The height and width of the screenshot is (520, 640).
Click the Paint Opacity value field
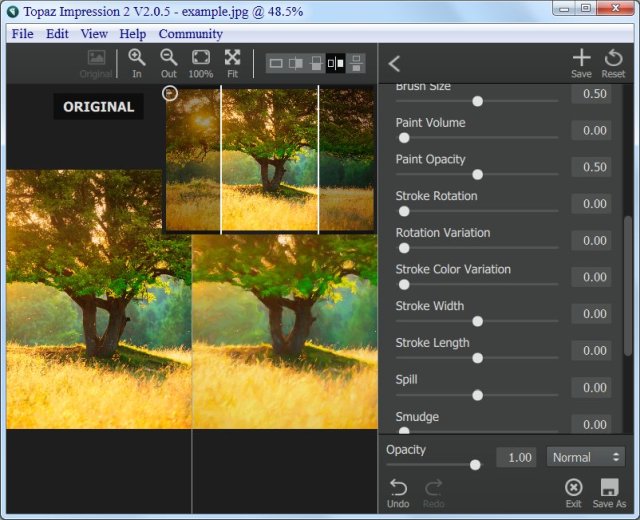pyautogui.click(x=591, y=167)
